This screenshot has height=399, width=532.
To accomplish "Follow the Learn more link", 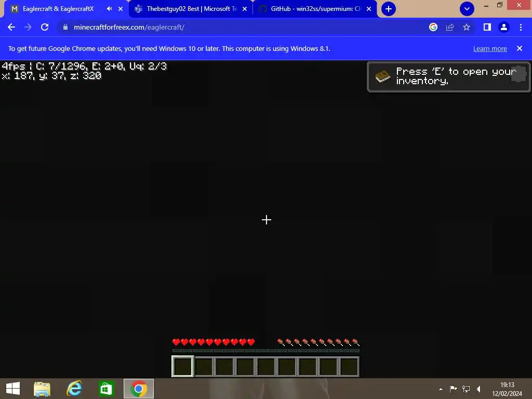I will (x=490, y=48).
